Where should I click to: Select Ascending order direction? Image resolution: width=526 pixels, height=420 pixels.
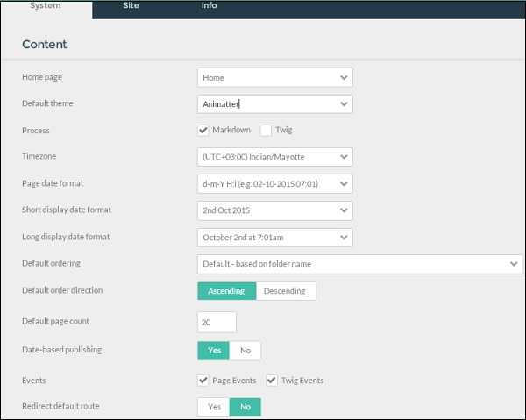click(227, 291)
